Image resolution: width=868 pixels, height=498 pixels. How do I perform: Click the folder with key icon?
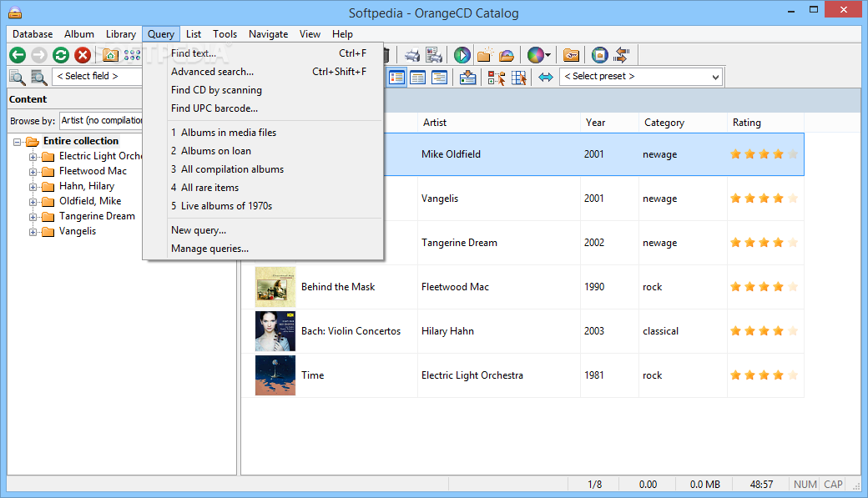[x=571, y=55]
